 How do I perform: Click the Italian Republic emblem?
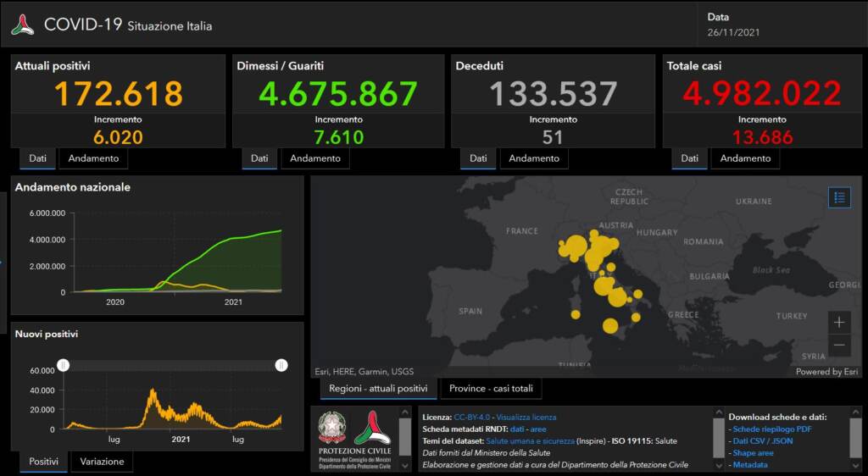pyautogui.click(x=331, y=429)
